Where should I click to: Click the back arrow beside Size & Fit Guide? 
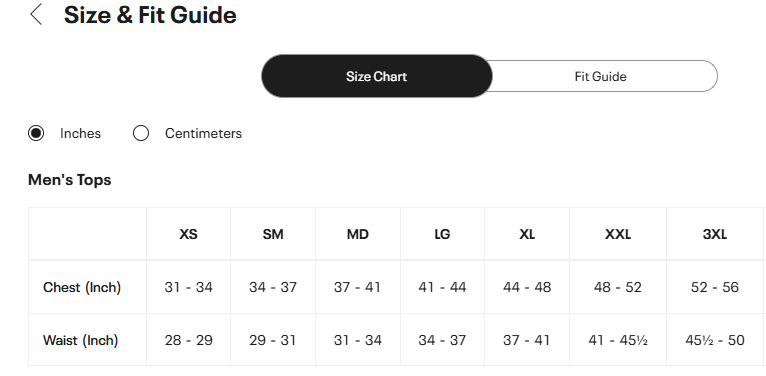[36, 14]
